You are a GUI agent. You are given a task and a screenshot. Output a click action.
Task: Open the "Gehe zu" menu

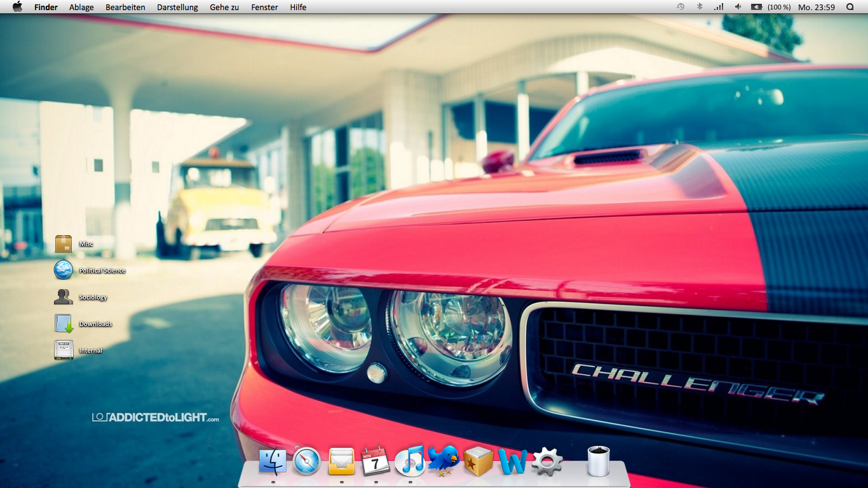(x=224, y=7)
